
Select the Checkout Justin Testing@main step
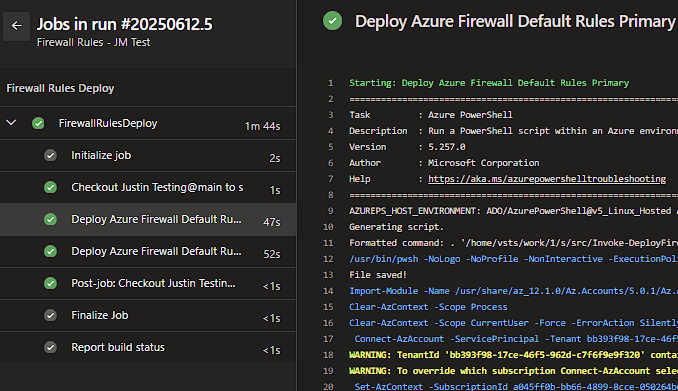click(x=148, y=187)
